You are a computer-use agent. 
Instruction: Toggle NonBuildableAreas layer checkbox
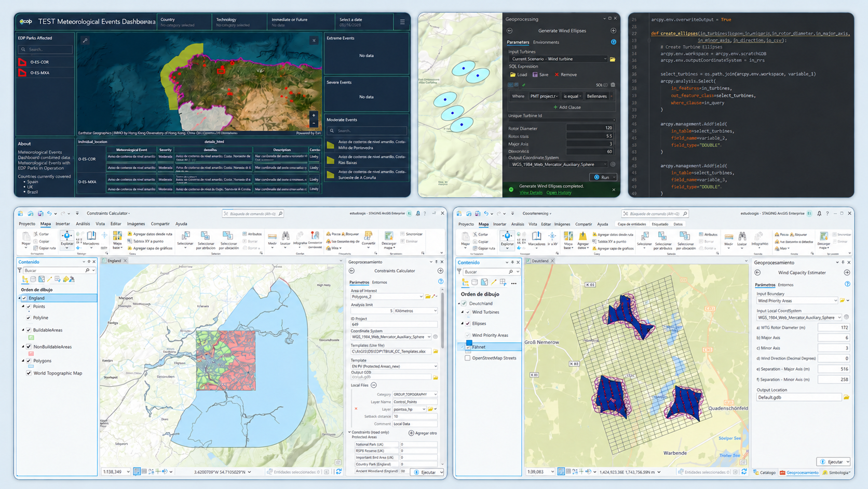(29, 347)
